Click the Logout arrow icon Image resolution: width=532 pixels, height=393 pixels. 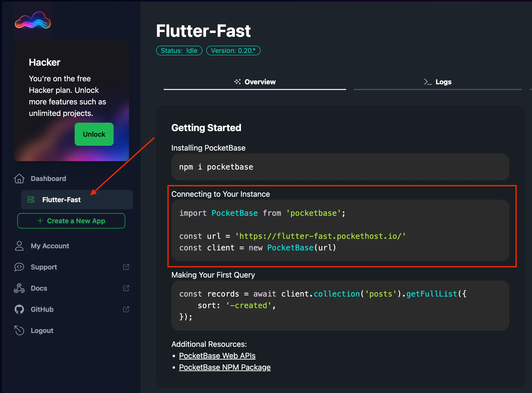pos(19,330)
